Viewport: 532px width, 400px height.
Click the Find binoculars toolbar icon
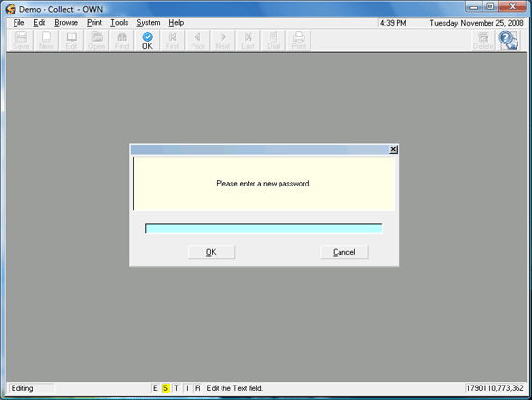point(122,41)
